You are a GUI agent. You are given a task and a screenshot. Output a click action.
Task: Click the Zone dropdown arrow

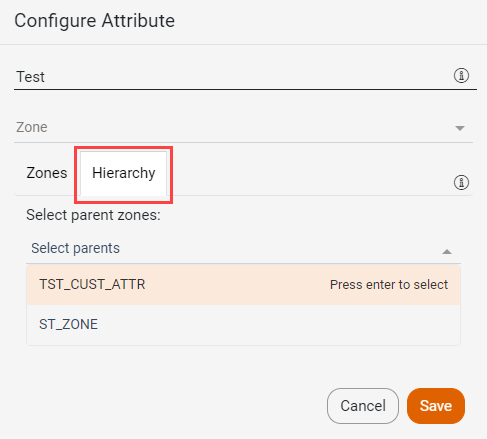coord(460,128)
